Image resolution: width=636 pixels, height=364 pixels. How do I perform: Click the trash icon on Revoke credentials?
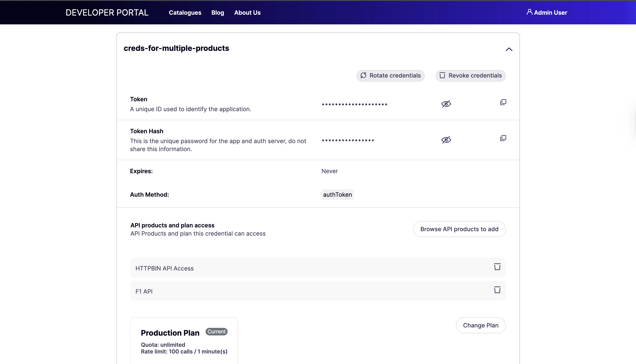click(x=443, y=75)
